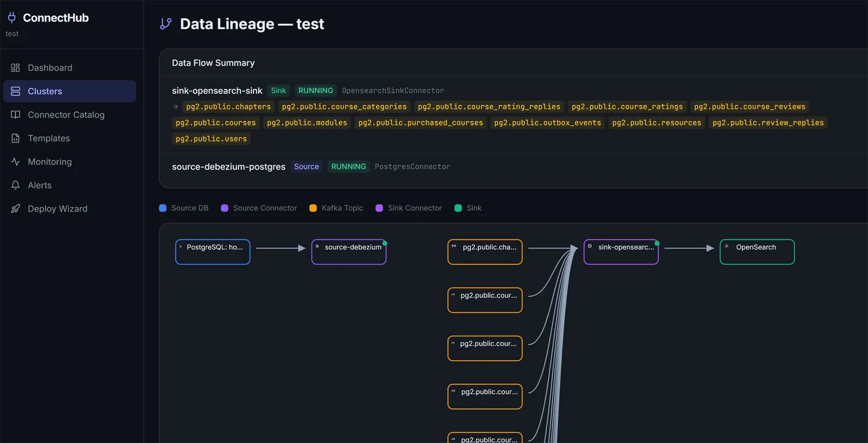Click the Source type badge
Screen dimensions: 868x443
point(307,166)
